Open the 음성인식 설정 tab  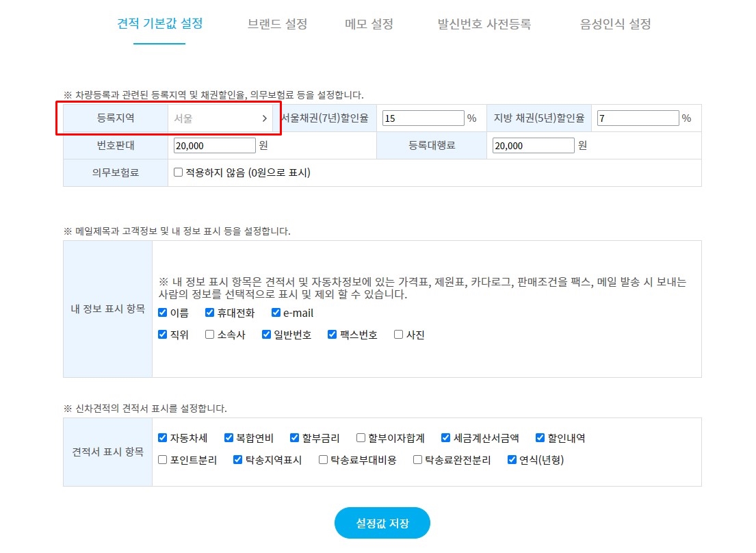(x=615, y=24)
